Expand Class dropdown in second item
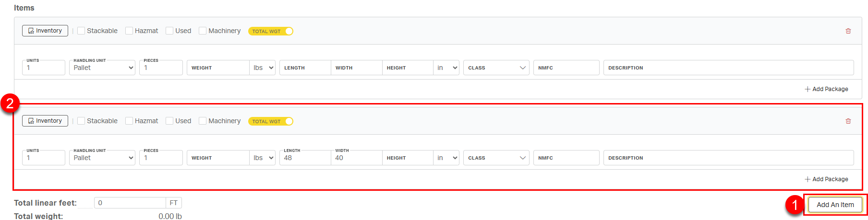The width and height of the screenshot is (868, 220). tap(496, 158)
